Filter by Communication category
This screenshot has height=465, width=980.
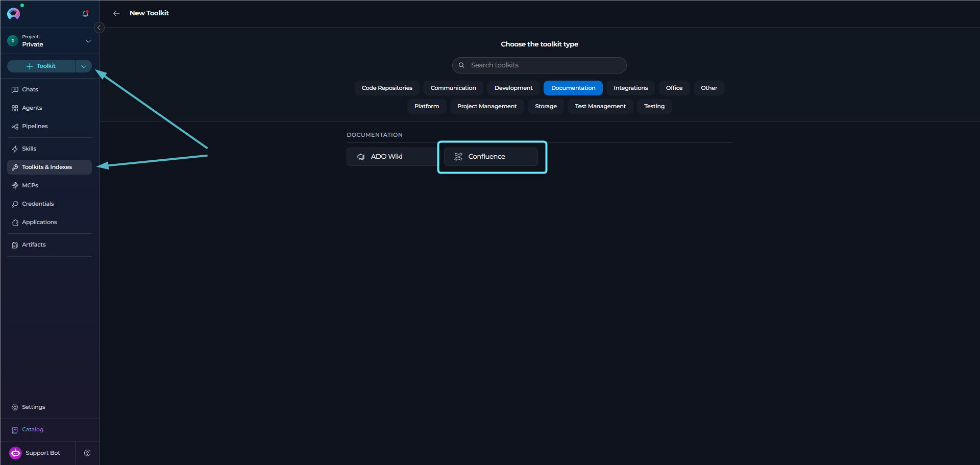453,88
